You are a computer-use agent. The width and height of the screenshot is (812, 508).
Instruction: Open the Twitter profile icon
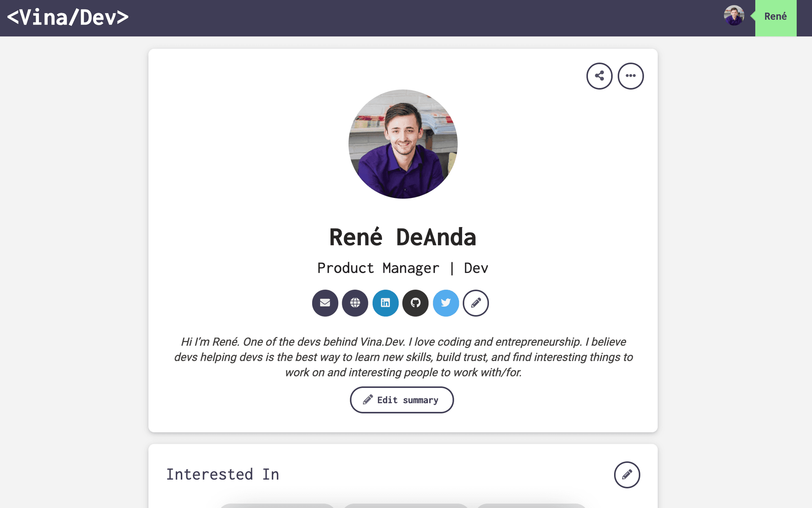446,303
